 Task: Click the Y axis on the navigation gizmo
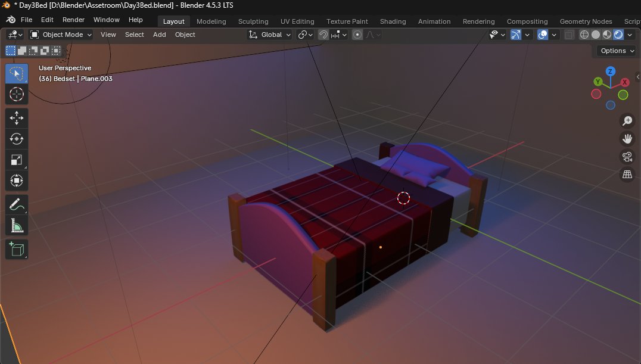click(598, 82)
